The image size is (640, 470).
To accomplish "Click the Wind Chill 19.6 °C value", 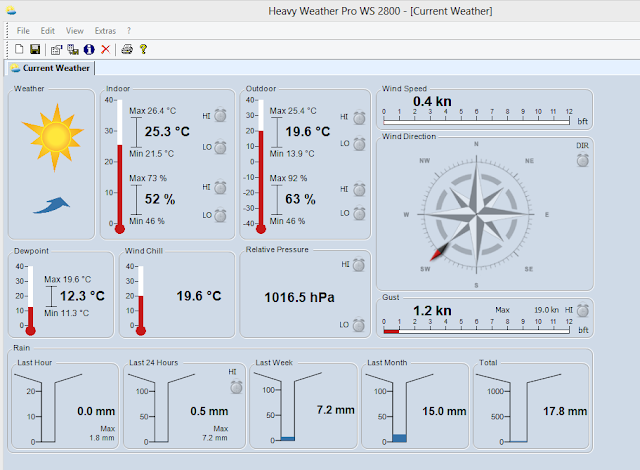I will [199, 296].
